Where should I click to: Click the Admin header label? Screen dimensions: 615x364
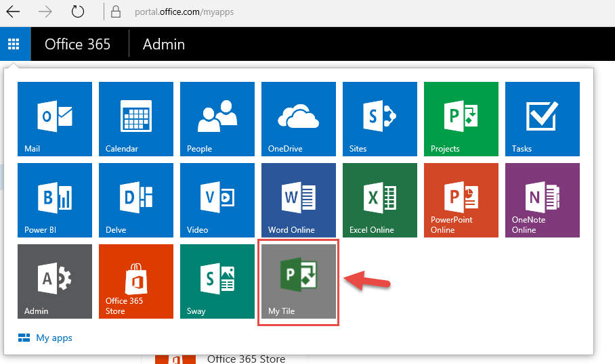coord(163,44)
